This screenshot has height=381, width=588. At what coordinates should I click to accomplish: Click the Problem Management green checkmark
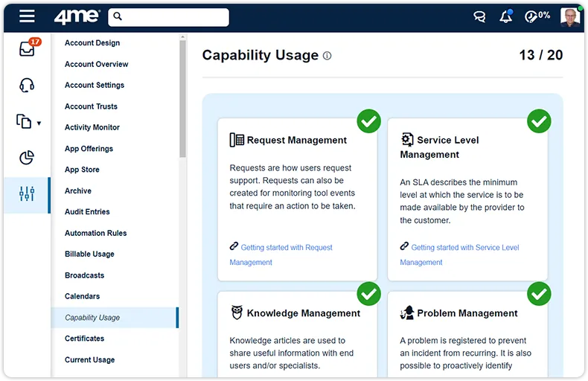(539, 294)
